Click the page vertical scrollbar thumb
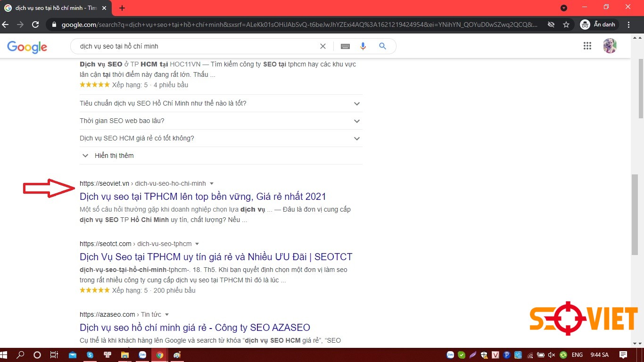 [635, 214]
